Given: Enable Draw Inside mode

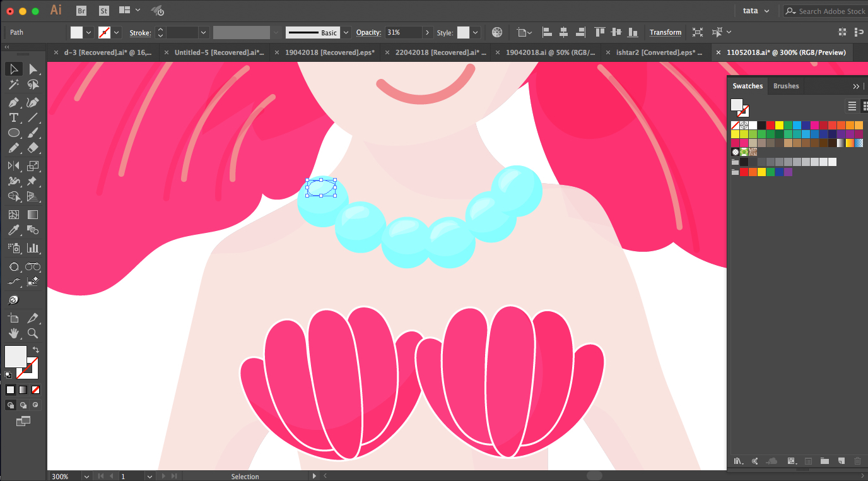Looking at the screenshot, I should pyautogui.click(x=35, y=405).
